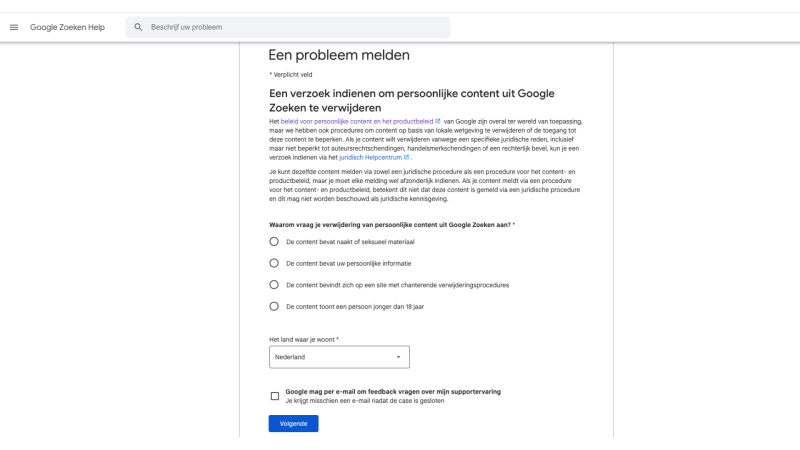The height and width of the screenshot is (450, 800).
Task: Choose the 'chanterende verwijderingsprocedures' radio option
Action: pos(274,285)
